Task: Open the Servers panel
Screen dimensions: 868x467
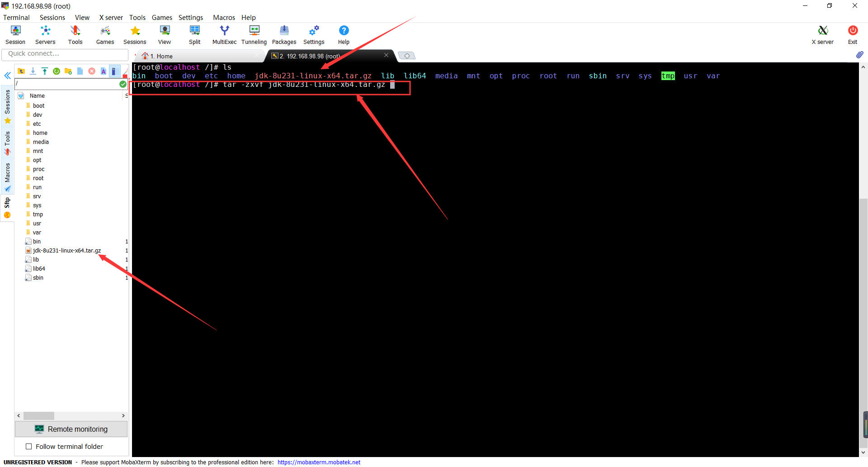Action: click(45, 34)
